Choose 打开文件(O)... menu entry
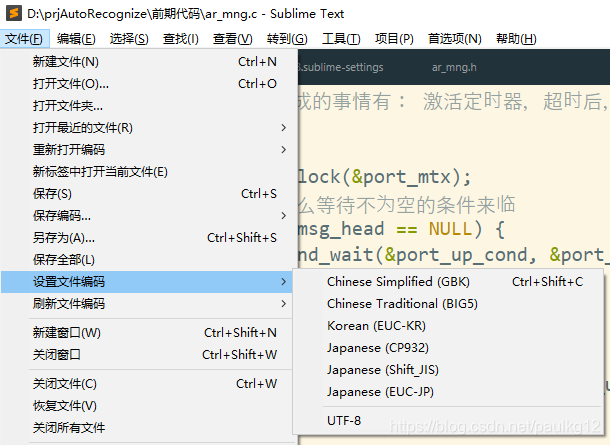 click(147, 84)
